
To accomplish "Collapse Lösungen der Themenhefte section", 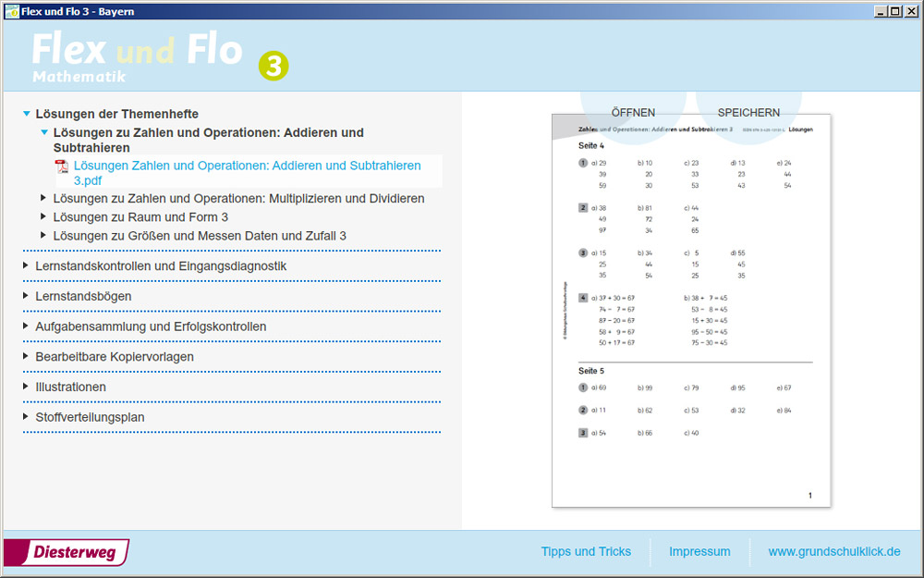I will coord(27,114).
